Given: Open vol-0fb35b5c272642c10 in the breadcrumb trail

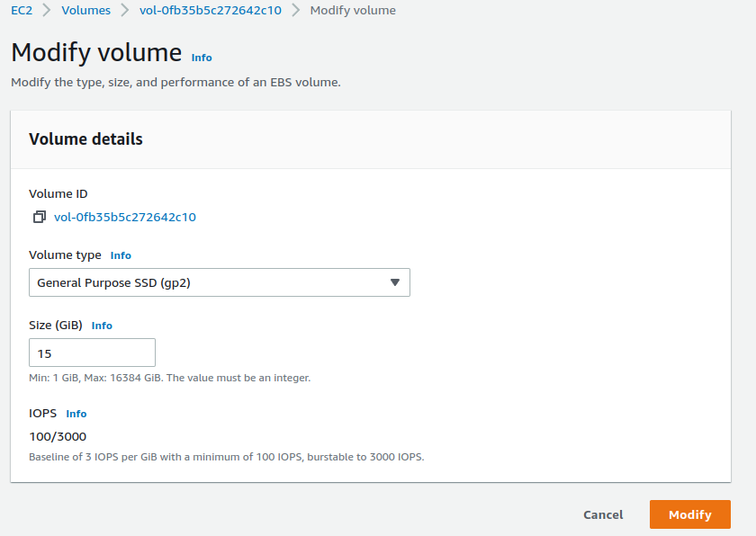Looking at the screenshot, I should 211,10.
